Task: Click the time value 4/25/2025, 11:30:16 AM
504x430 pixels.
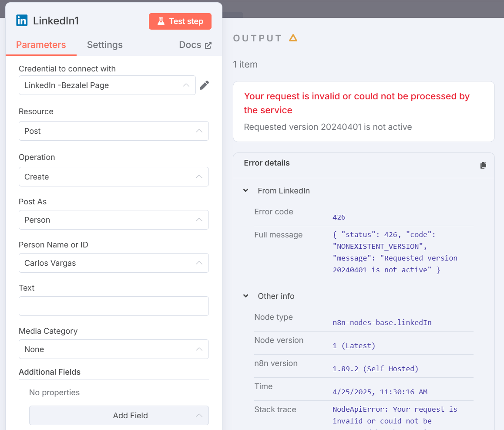Action: (380, 392)
